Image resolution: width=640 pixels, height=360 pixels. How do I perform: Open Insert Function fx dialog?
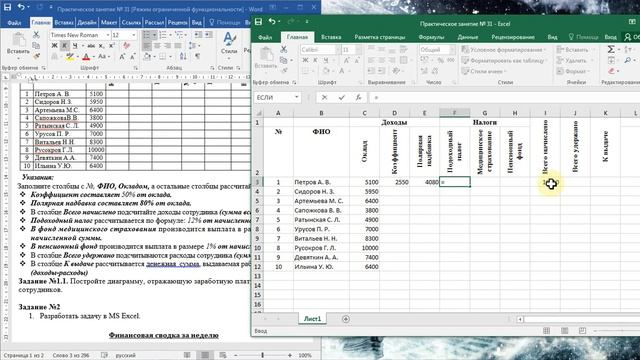pyautogui.click(x=358, y=98)
